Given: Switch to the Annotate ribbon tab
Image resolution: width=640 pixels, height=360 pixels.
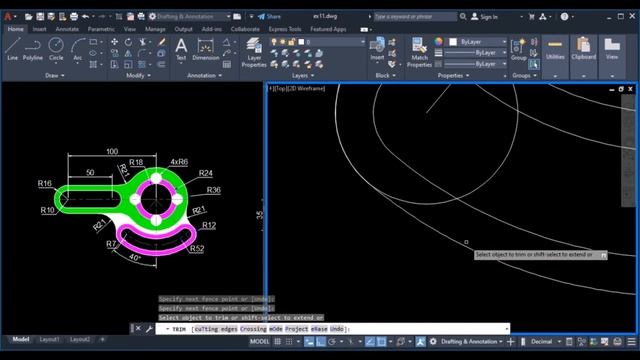Looking at the screenshot, I should (67, 29).
